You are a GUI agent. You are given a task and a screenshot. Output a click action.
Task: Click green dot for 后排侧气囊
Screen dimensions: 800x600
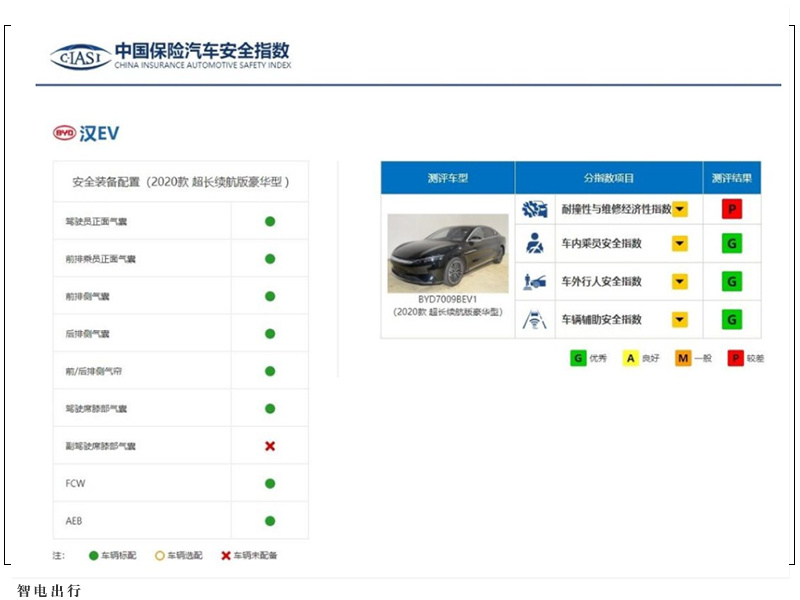(x=270, y=334)
